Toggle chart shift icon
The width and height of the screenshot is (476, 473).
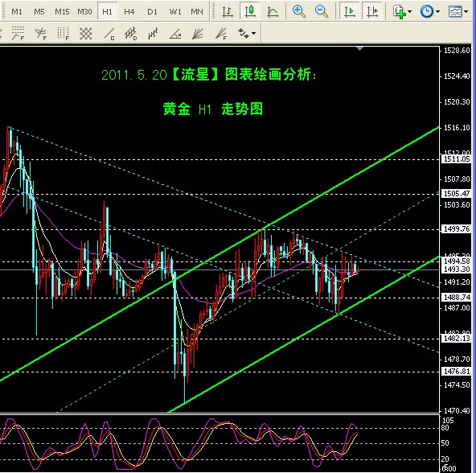pos(372,11)
